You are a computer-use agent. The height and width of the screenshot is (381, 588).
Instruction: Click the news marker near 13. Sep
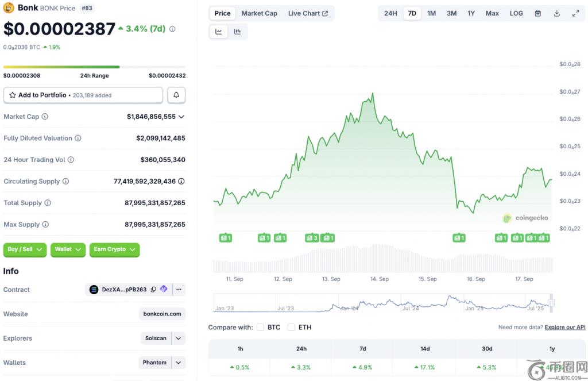[328, 237]
